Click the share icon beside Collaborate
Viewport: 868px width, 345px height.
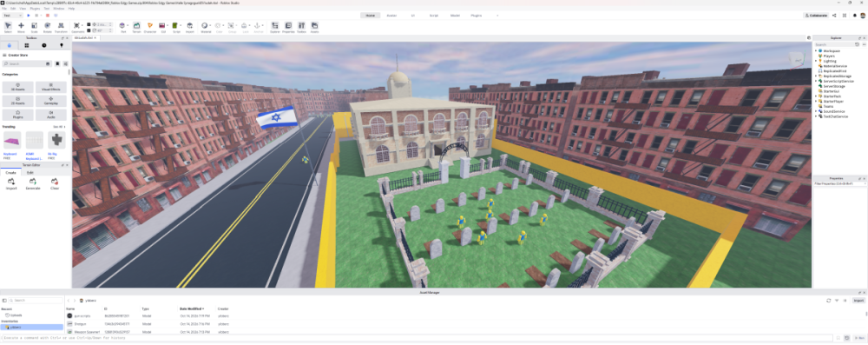click(834, 16)
